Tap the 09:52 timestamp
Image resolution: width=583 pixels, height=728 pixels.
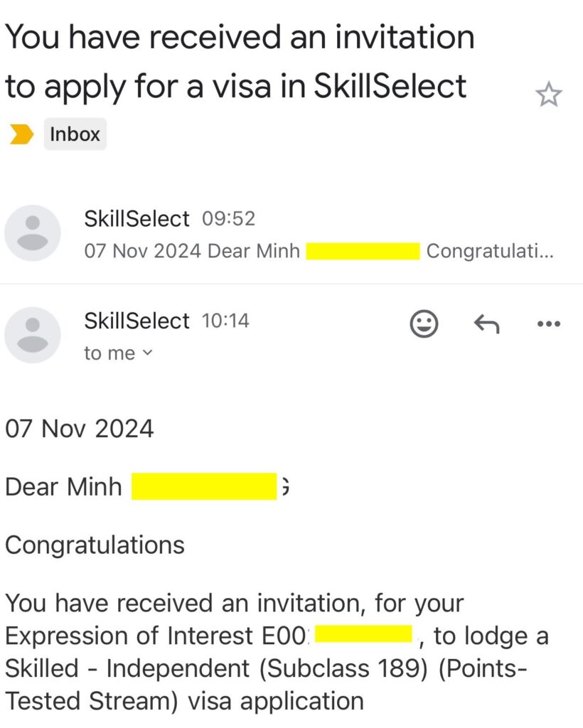(x=228, y=218)
